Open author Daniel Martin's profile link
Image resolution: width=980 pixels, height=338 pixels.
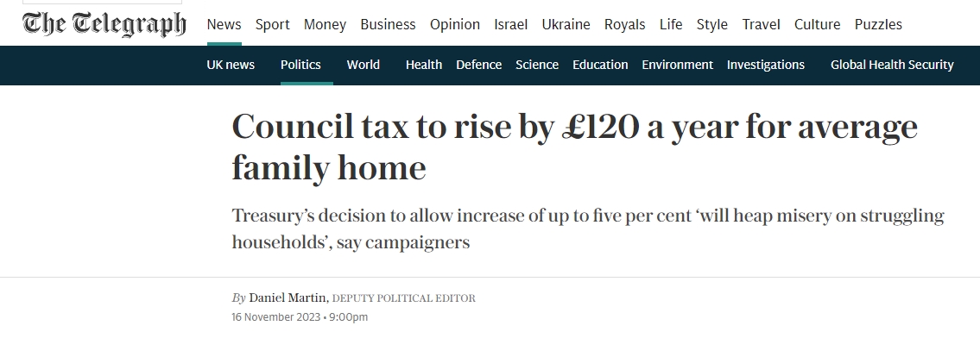tap(288, 298)
